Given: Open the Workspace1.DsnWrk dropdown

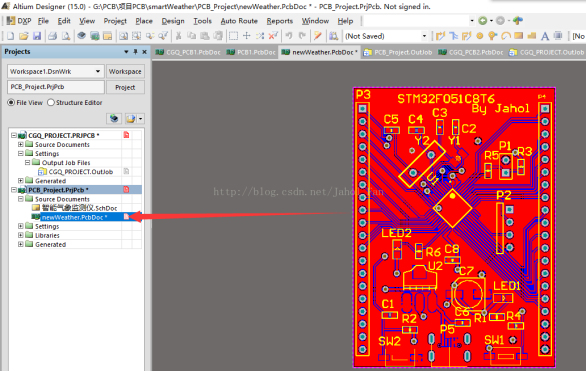Looking at the screenshot, I should click(98, 71).
